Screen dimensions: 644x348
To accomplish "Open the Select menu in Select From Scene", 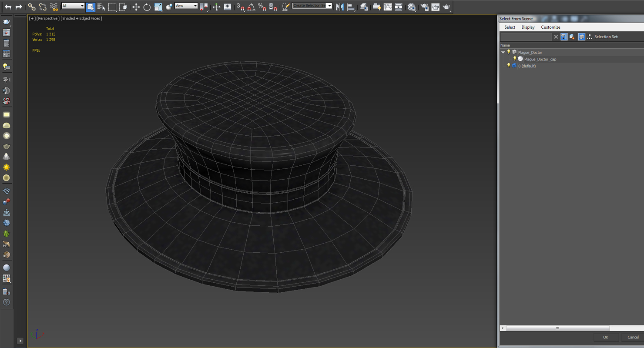I will click(x=510, y=27).
